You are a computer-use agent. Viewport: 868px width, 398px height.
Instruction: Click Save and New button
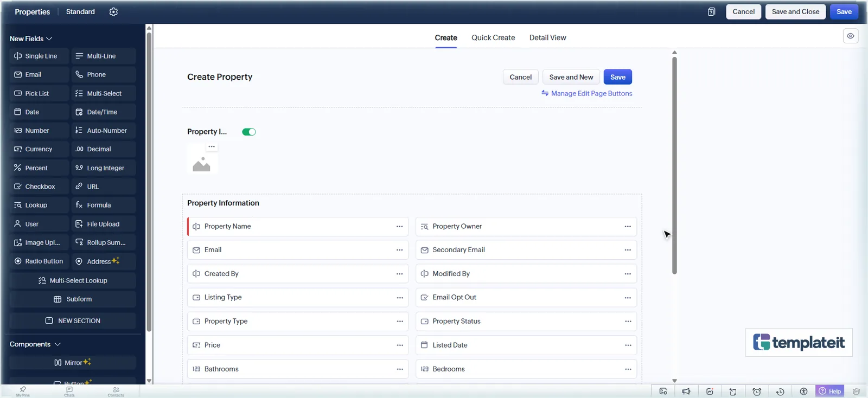point(571,77)
